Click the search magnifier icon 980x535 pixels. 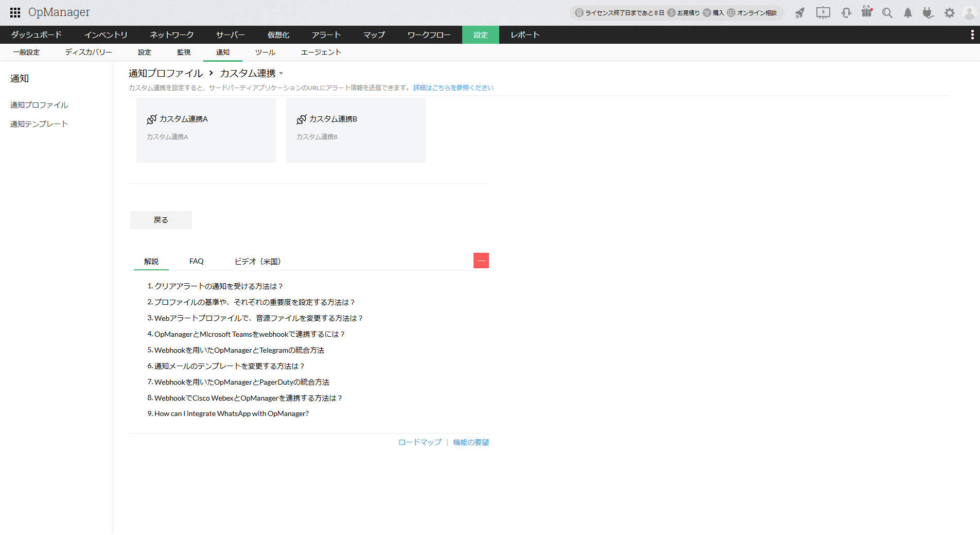(x=887, y=13)
